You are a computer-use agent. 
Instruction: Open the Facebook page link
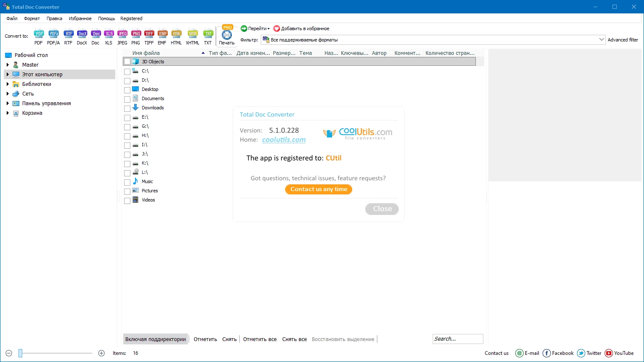pos(558,353)
